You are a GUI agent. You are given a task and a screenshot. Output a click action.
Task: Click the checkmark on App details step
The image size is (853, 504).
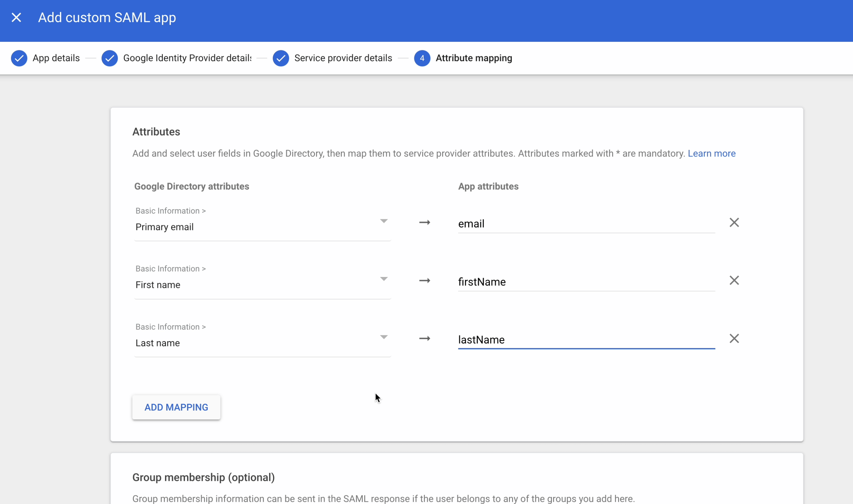tap(19, 58)
